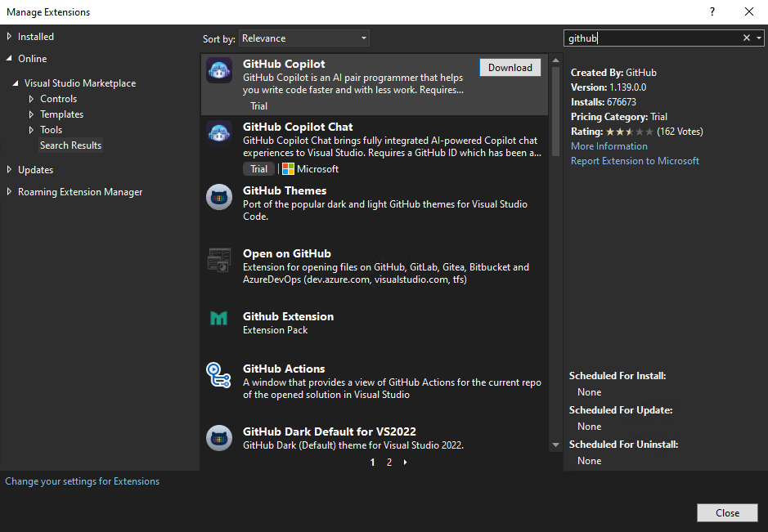The height and width of the screenshot is (532, 768).
Task: Click the Scheduled For Install label
Action: click(618, 376)
